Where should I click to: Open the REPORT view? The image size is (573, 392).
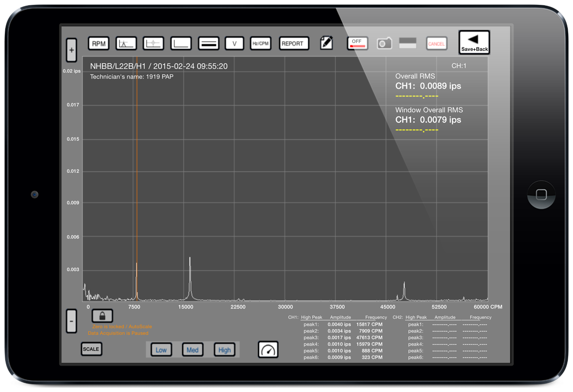(293, 44)
